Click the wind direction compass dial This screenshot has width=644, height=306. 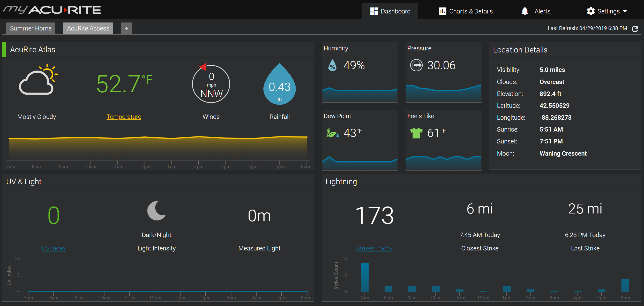coord(211,84)
